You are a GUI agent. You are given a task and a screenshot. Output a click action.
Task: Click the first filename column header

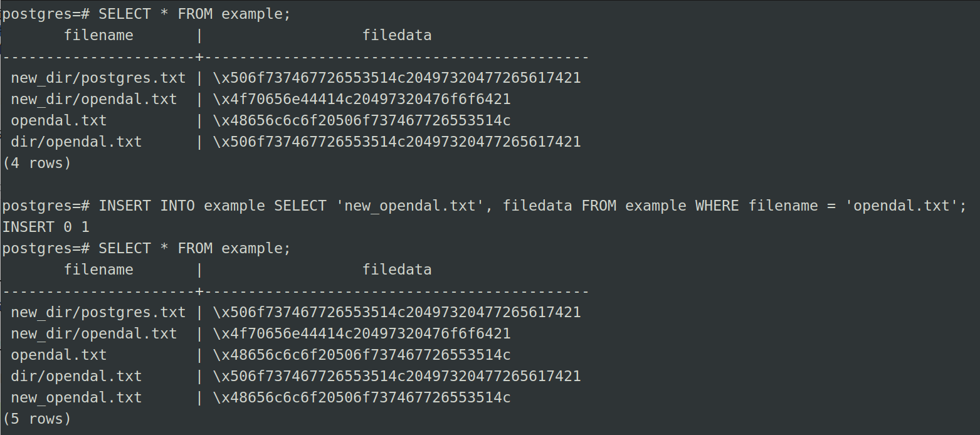click(98, 35)
